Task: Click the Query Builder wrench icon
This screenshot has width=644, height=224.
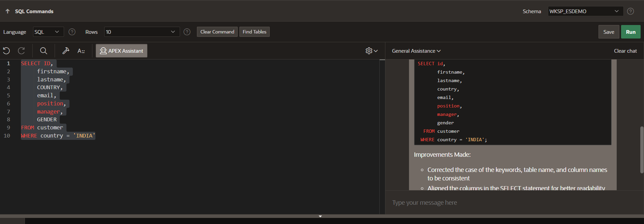Action: pos(66,51)
